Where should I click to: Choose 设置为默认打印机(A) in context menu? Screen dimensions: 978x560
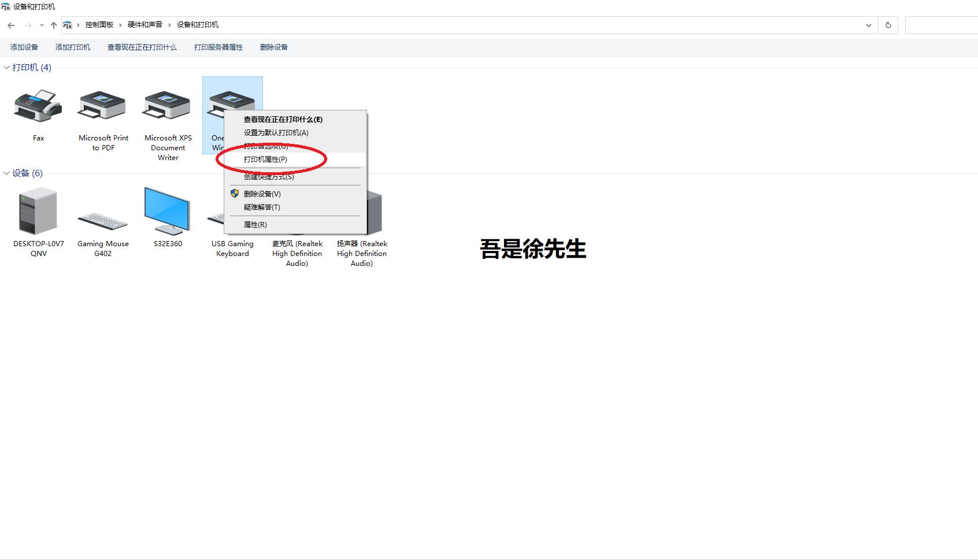[x=295, y=133]
